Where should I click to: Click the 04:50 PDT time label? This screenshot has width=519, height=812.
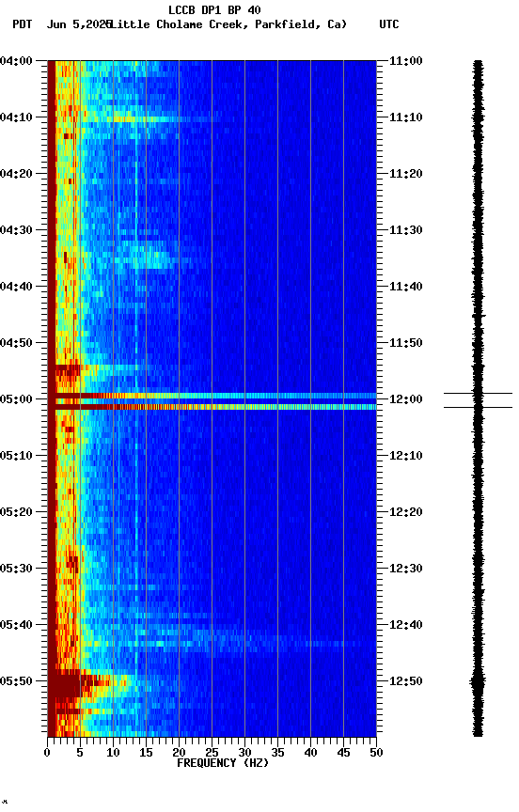16,343
